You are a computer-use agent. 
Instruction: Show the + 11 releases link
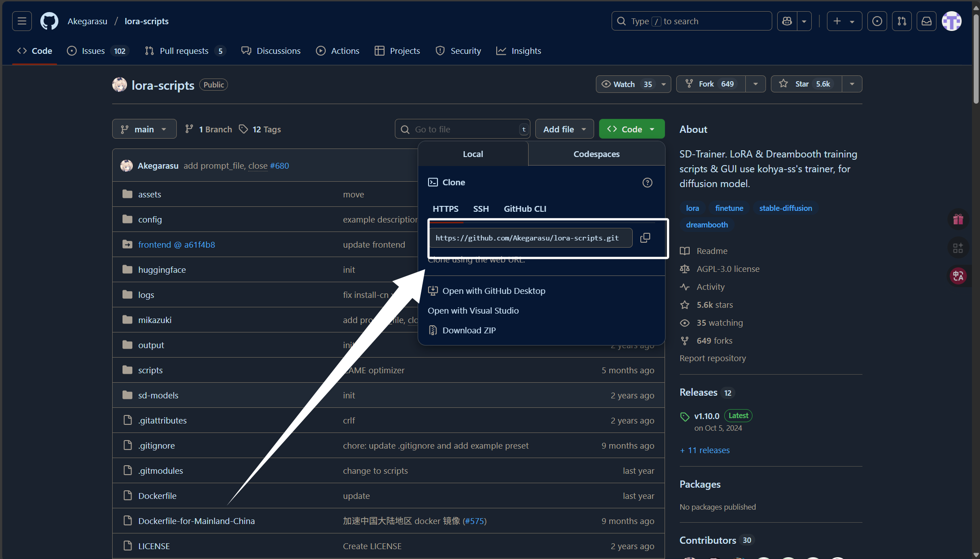point(705,450)
